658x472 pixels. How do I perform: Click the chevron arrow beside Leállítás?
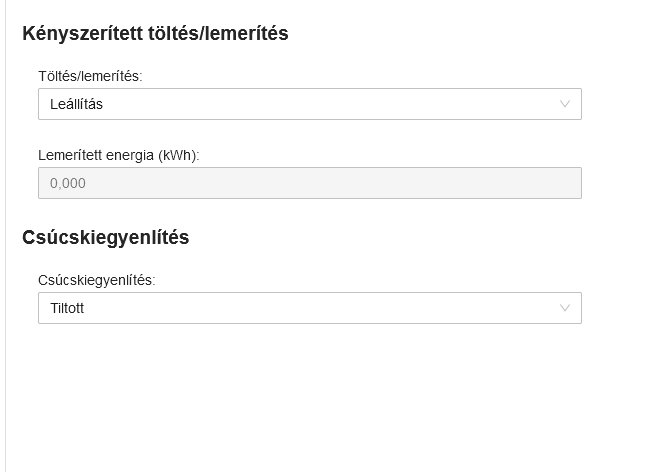[x=565, y=104]
